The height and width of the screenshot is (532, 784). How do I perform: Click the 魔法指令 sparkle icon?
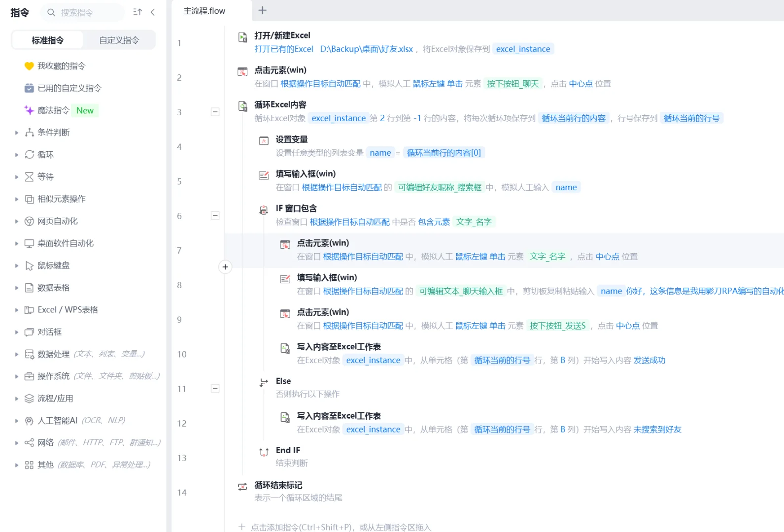coord(29,110)
